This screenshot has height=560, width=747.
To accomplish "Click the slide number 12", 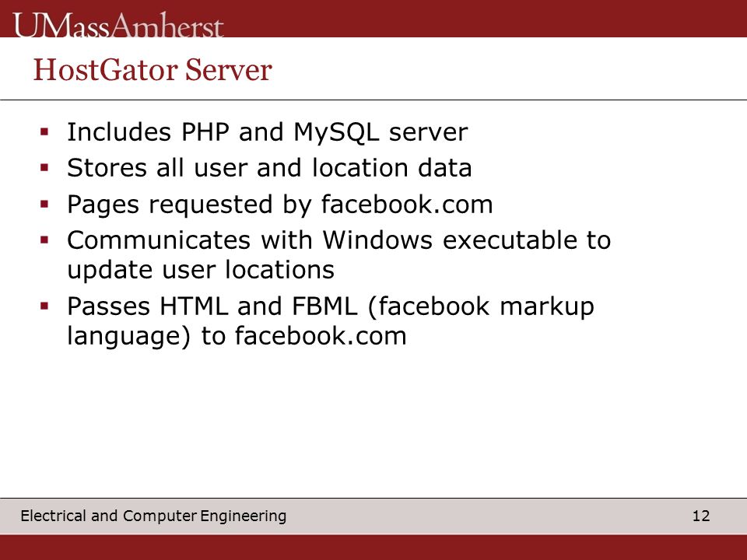I will pyautogui.click(x=701, y=516).
